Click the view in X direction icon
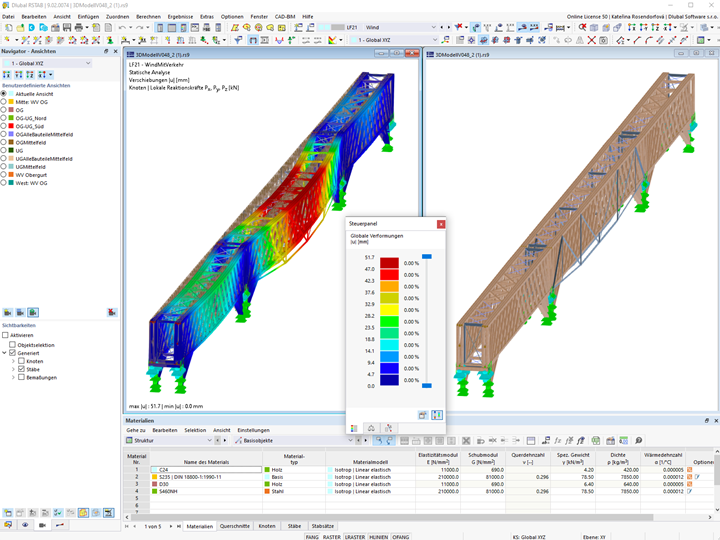720x540 pixels. click(x=632, y=28)
